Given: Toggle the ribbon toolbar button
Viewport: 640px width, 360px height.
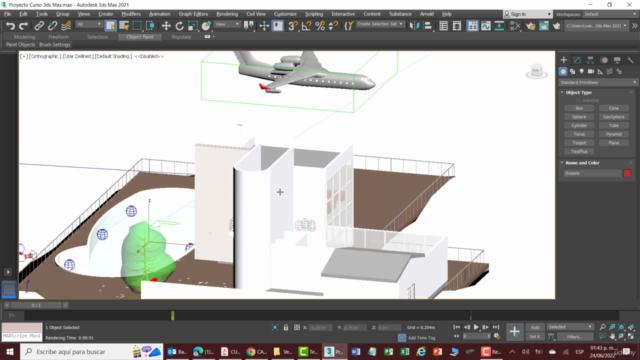Looking at the screenshot, I should point(472,26).
